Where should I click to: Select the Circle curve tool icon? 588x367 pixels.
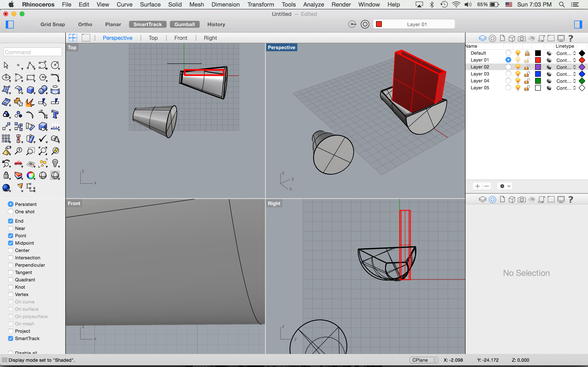pyautogui.click(x=55, y=65)
